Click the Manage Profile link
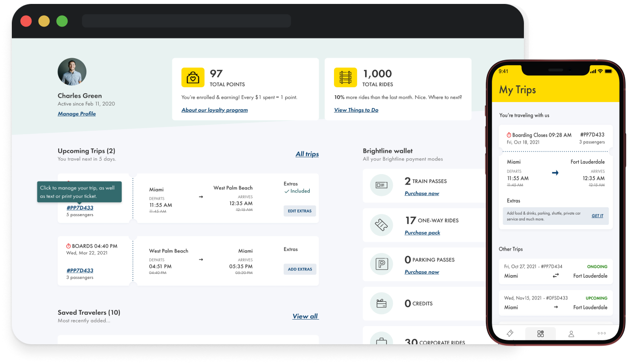The height and width of the screenshot is (364, 627). pos(76,114)
